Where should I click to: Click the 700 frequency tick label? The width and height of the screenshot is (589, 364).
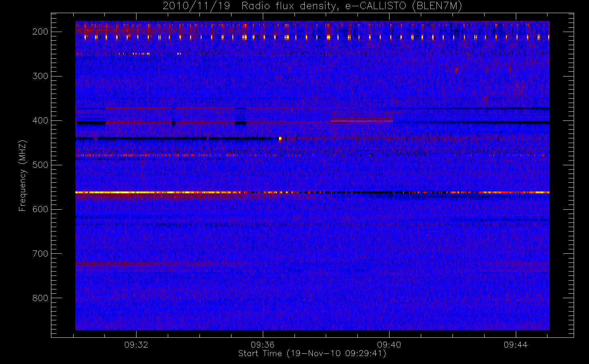40,254
